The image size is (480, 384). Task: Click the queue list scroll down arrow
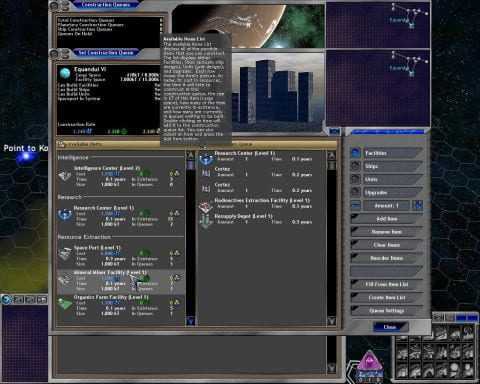(331, 321)
